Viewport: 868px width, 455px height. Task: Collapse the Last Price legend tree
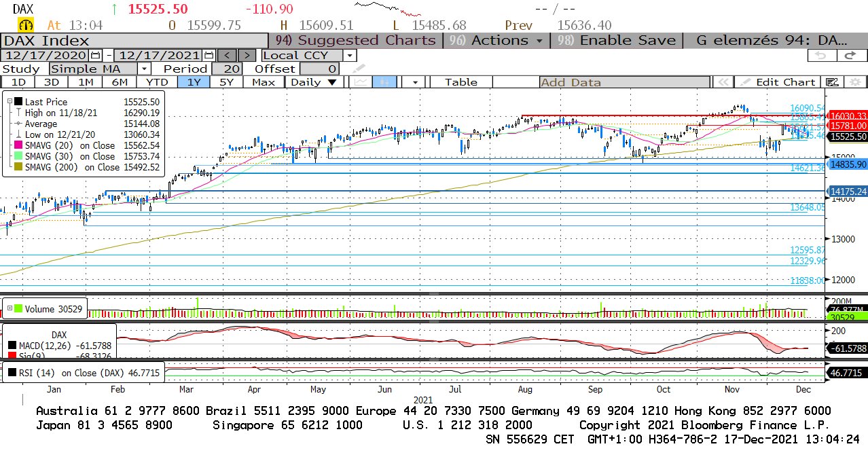click(x=10, y=102)
